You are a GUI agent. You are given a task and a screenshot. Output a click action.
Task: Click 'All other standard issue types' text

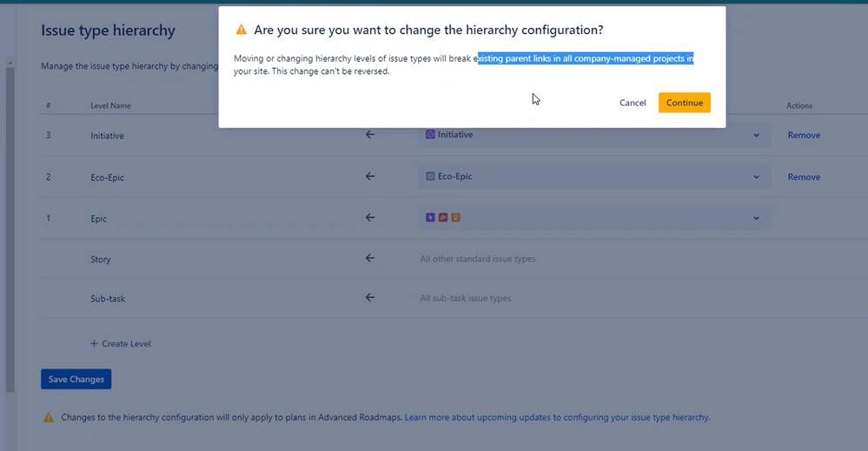pyautogui.click(x=478, y=258)
